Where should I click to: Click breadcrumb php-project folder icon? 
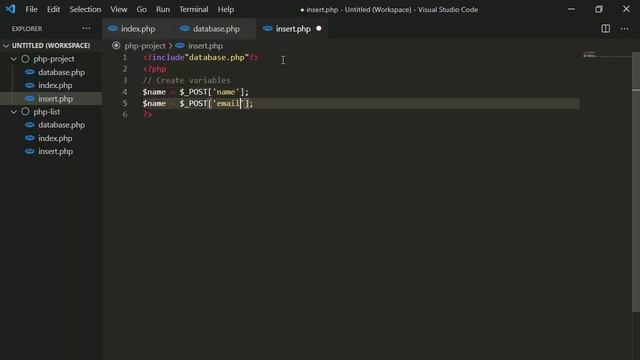pos(116,46)
